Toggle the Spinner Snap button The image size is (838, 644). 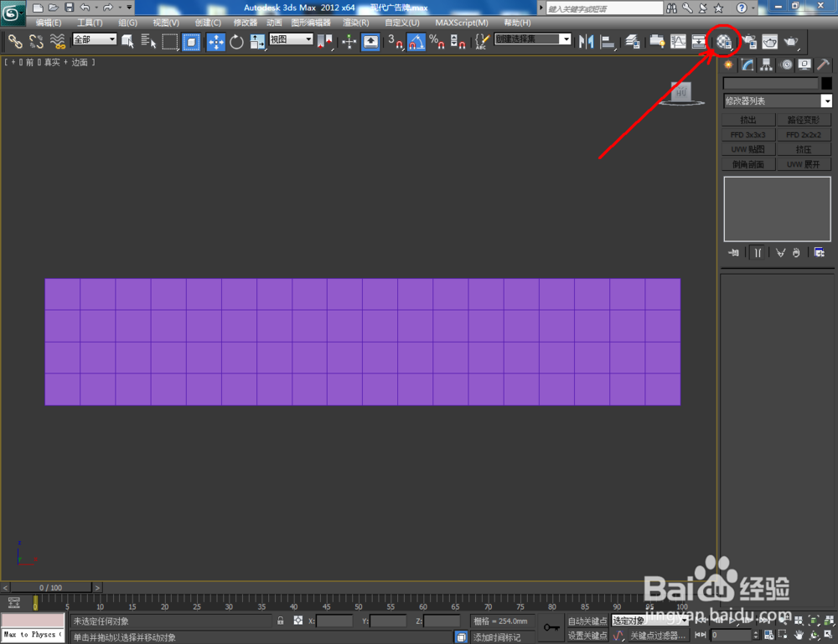coord(458,42)
